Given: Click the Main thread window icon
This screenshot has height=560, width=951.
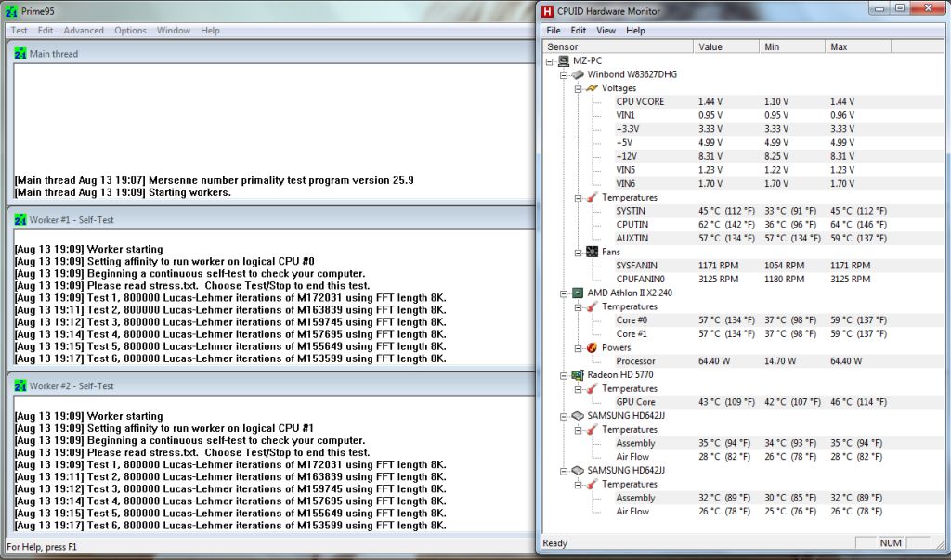Looking at the screenshot, I should 20,53.
